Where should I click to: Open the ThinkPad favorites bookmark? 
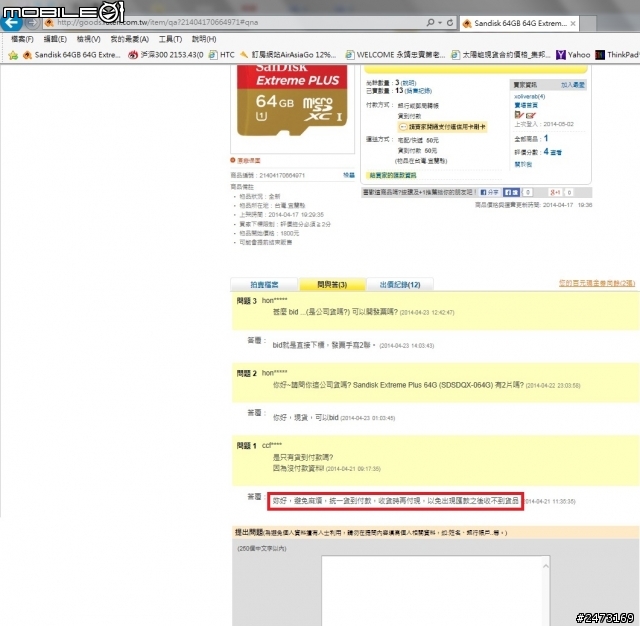(x=617, y=55)
